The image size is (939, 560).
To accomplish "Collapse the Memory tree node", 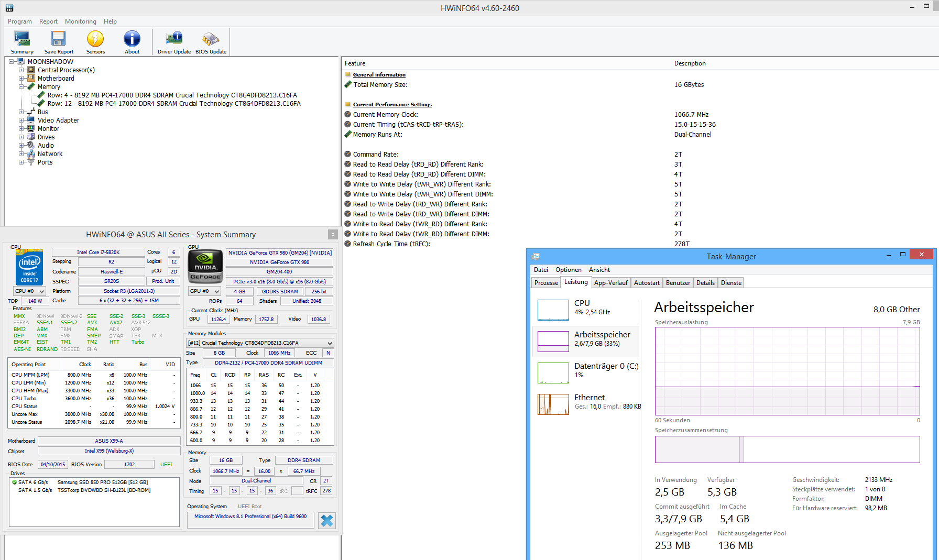I will tap(21, 87).
